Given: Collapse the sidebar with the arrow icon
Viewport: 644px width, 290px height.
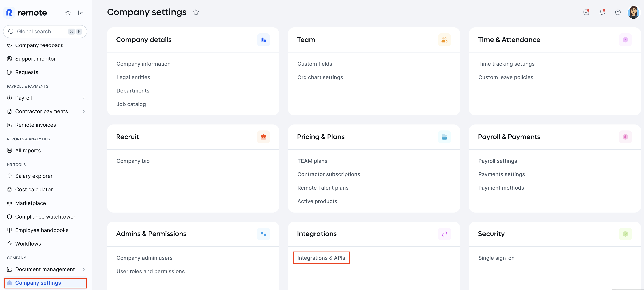Looking at the screenshot, I should [x=80, y=13].
